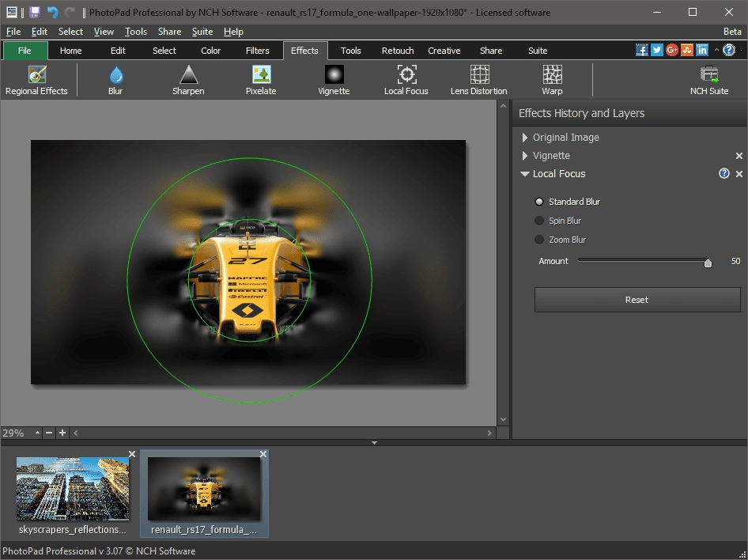Open the Help menu

tap(233, 32)
